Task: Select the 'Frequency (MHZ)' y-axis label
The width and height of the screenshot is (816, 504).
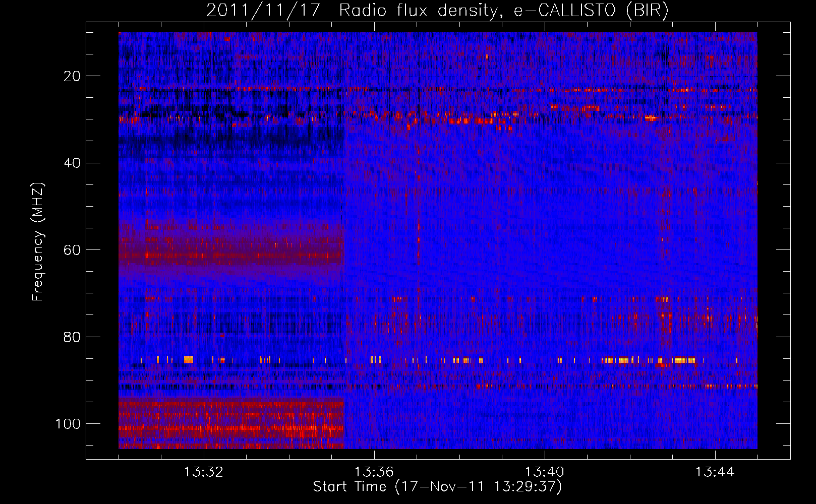Action: click(38, 242)
